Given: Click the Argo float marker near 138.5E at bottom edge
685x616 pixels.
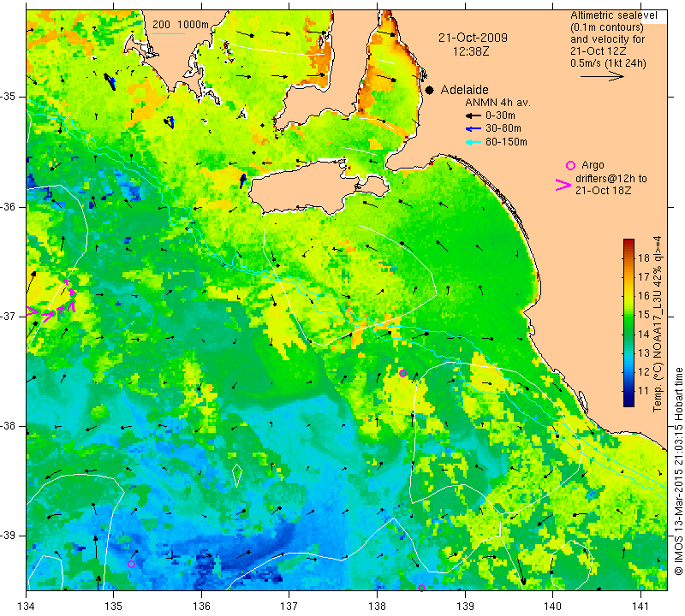Looking at the screenshot, I should click(x=421, y=588).
